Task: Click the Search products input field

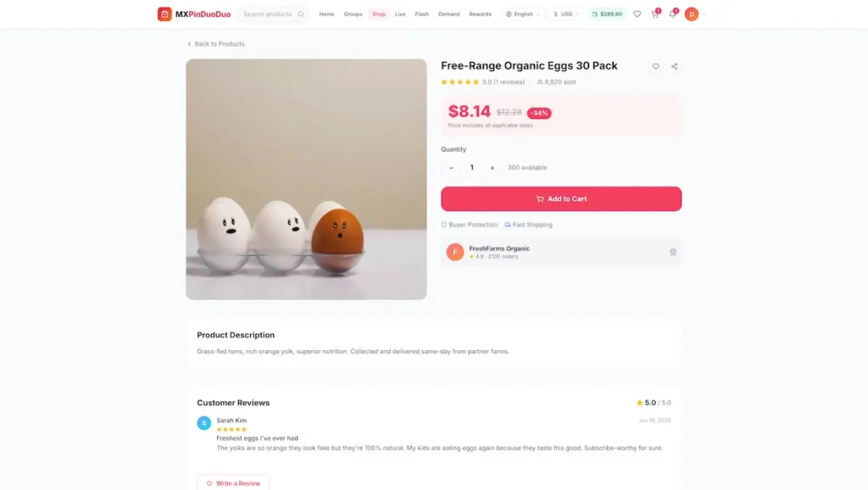Action: pyautogui.click(x=269, y=14)
